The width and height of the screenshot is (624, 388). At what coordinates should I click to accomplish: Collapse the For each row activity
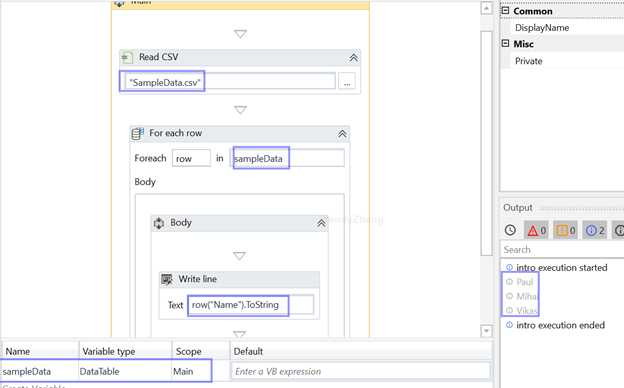pos(342,134)
